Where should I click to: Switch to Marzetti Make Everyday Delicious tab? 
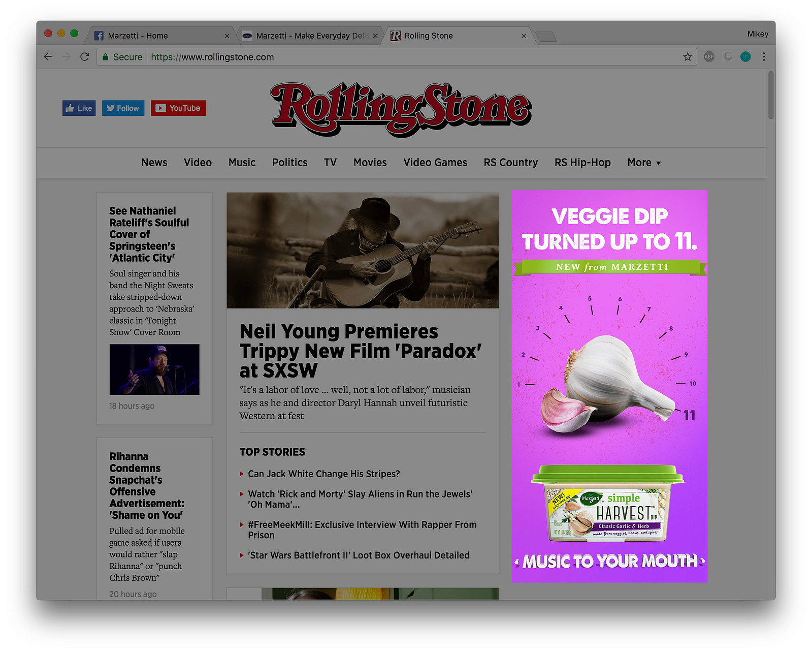310,36
